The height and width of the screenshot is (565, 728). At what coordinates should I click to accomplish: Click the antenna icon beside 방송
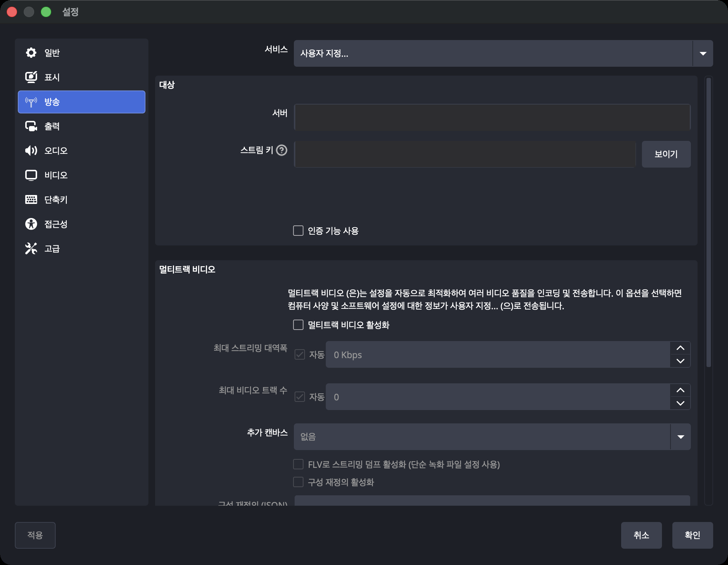[x=31, y=102]
